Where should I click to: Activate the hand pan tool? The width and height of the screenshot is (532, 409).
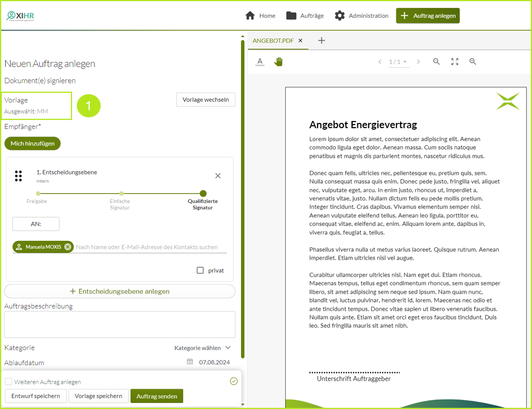click(x=278, y=62)
